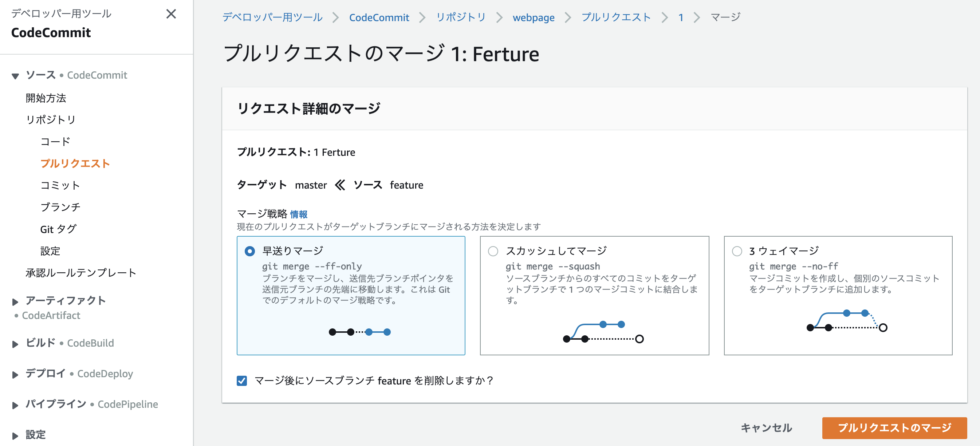
Task: Open 承認ルールテンプレート in the sidebar
Action: (81, 273)
